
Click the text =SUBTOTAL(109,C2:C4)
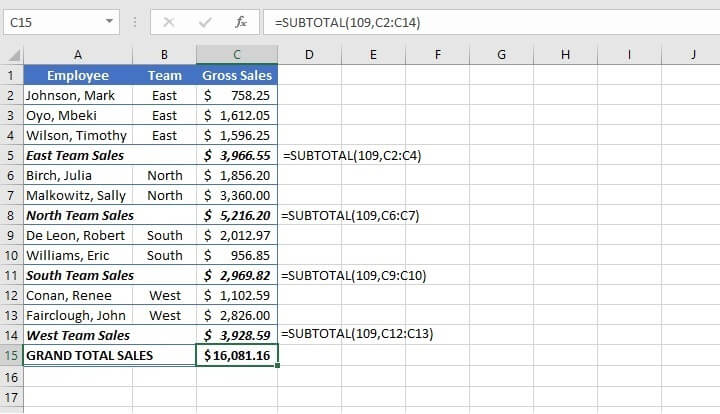point(352,156)
